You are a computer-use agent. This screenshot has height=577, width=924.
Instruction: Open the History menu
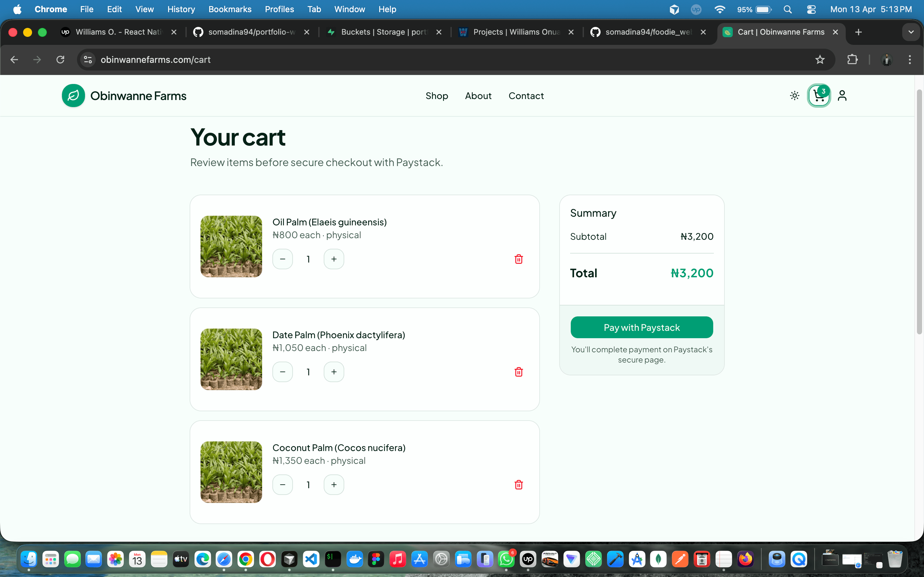point(181,9)
